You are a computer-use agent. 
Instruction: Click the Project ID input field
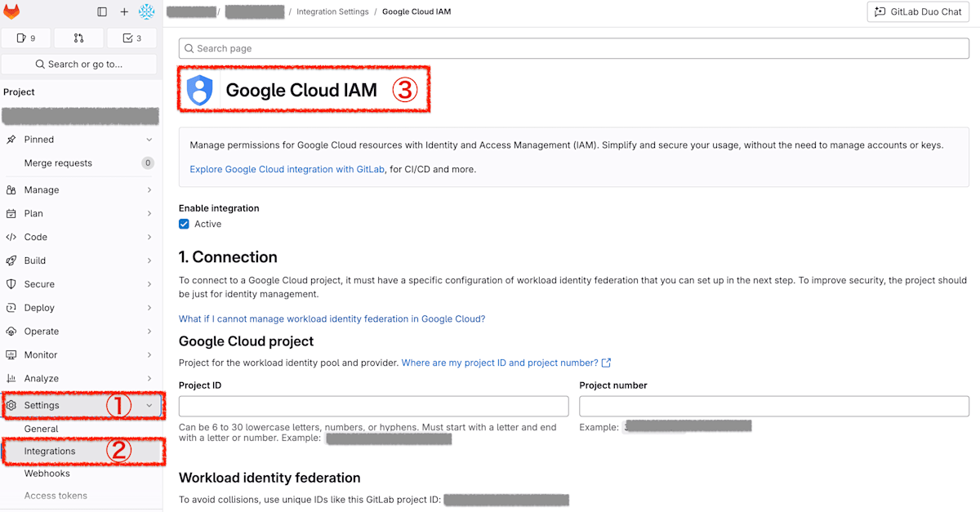(x=374, y=406)
